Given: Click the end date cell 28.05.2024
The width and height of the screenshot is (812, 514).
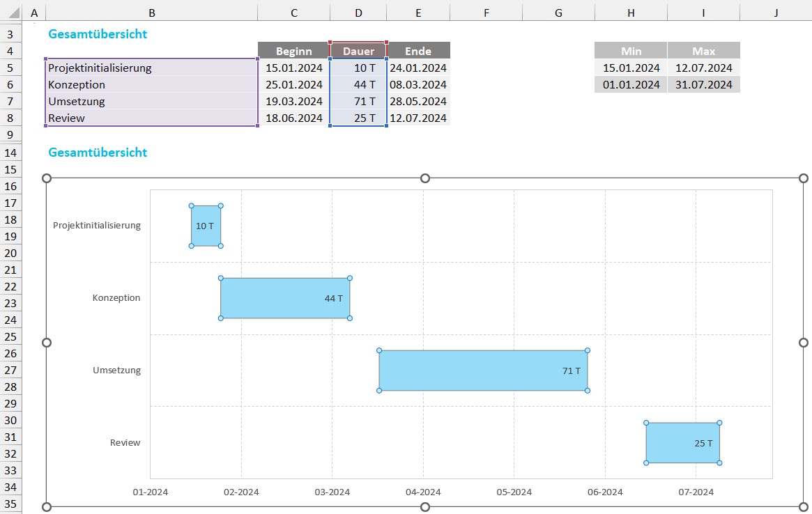Looking at the screenshot, I should point(418,102).
